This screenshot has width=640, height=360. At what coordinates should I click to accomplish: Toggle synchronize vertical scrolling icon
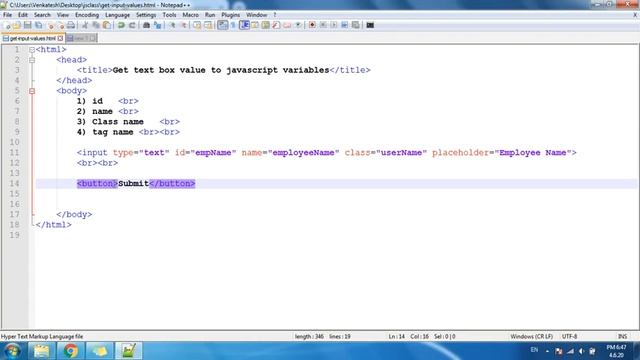[x=197, y=25]
